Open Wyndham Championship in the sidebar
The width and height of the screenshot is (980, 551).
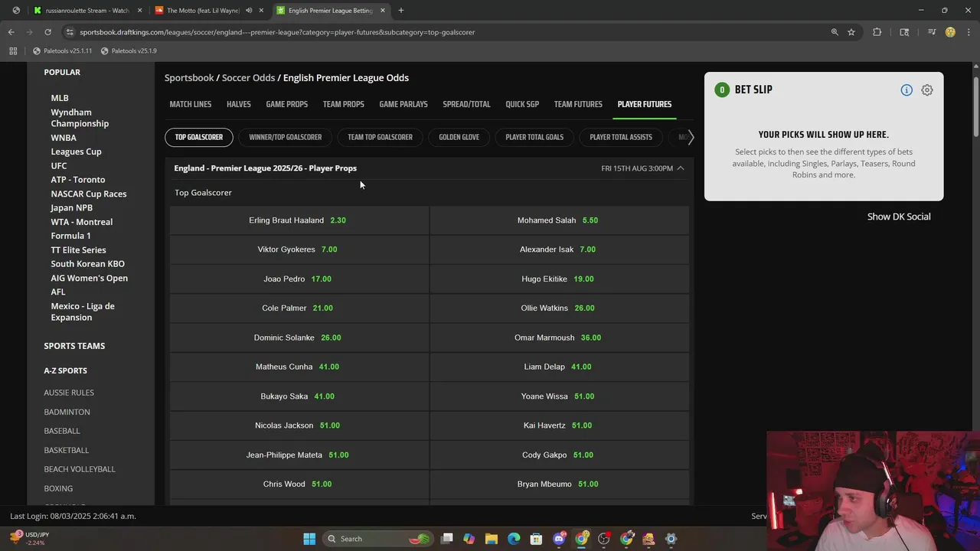click(x=80, y=118)
